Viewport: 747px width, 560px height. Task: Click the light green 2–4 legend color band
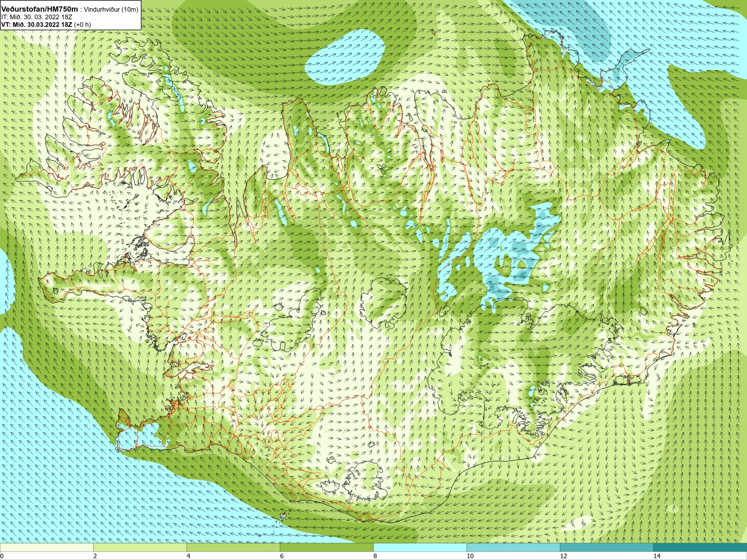point(140,548)
